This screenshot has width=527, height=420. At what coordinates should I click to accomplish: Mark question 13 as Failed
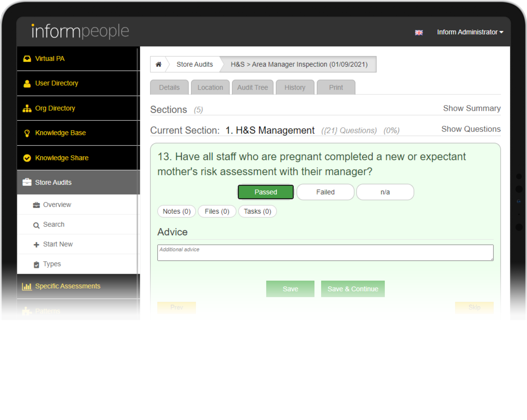325,192
